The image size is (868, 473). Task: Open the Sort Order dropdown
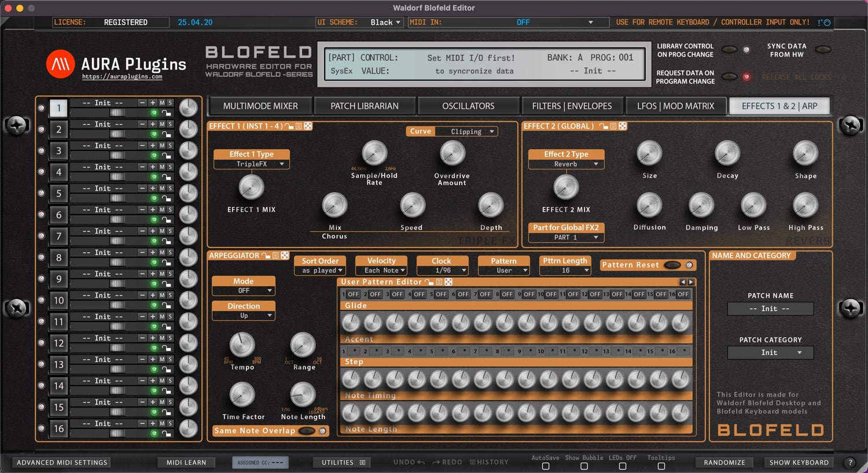320,271
